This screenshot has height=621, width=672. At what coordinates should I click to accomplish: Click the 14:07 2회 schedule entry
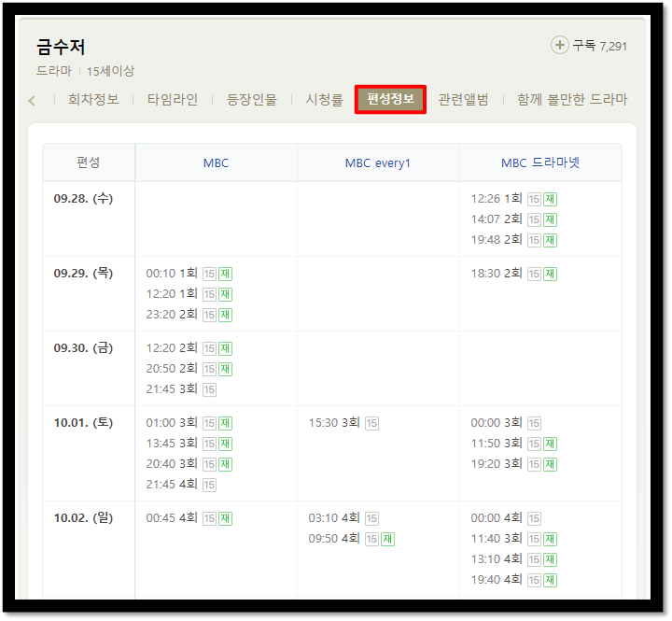[x=497, y=219]
